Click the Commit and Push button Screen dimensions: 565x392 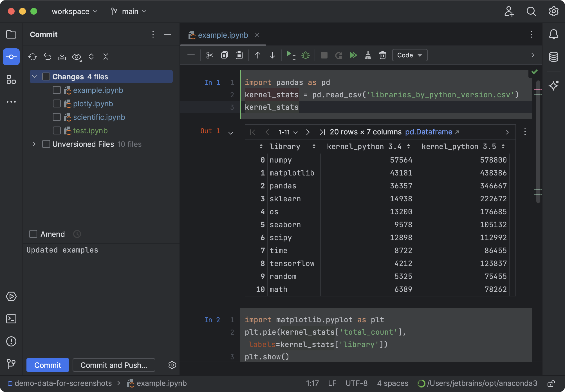coord(114,365)
